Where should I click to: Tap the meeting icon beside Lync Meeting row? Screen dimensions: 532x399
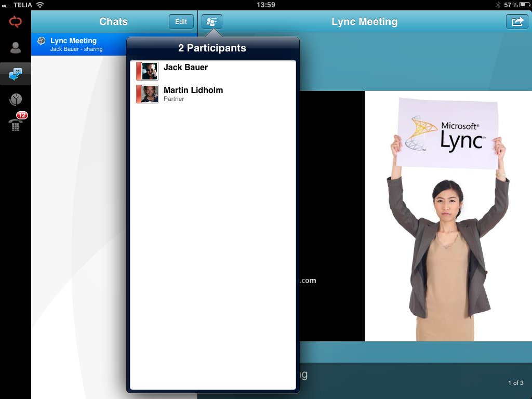click(x=42, y=41)
